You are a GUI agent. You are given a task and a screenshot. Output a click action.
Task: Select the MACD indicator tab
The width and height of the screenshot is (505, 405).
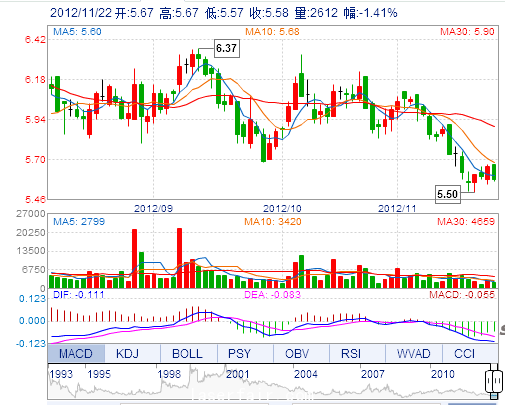pyautogui.click(x=76, y=353)
